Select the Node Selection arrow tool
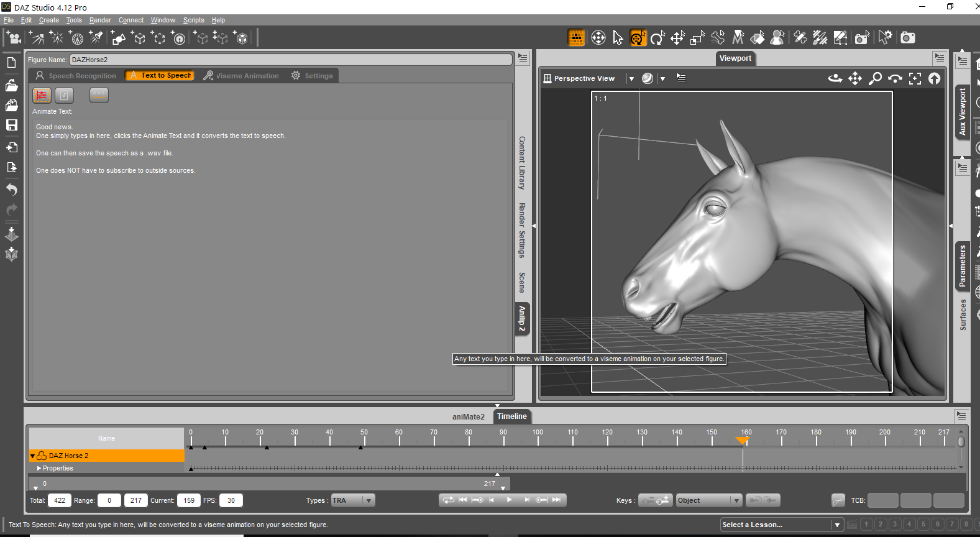 point(618,38)
